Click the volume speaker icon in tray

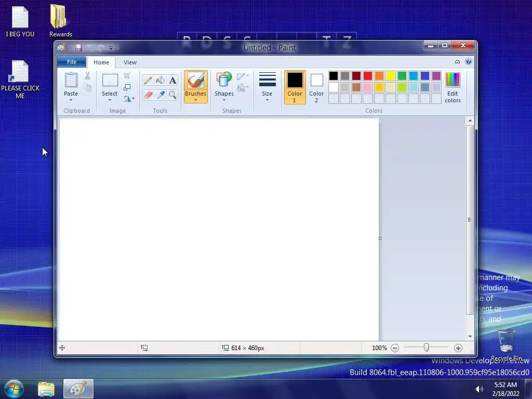pos(479,389)
